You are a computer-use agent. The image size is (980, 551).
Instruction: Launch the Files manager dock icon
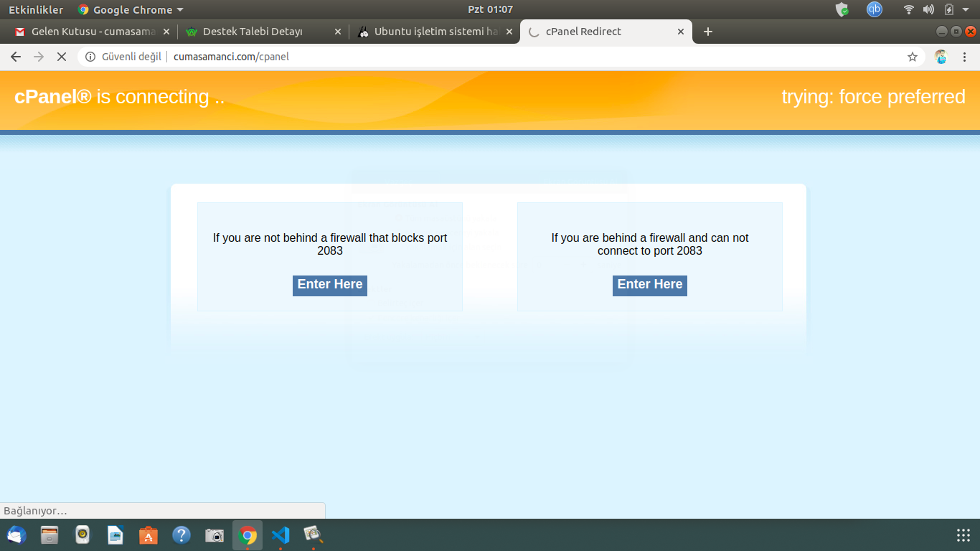[x=50, y=535]
